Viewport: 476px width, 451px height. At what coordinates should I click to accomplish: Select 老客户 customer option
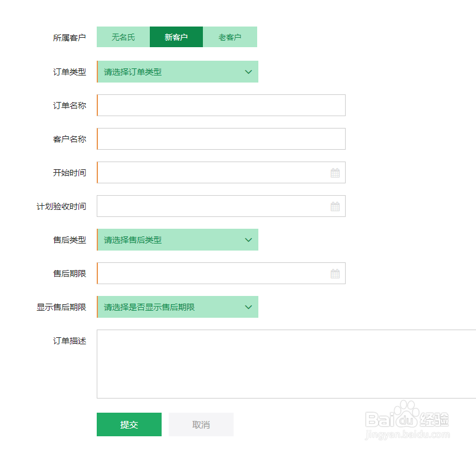(x=230, y=37)
